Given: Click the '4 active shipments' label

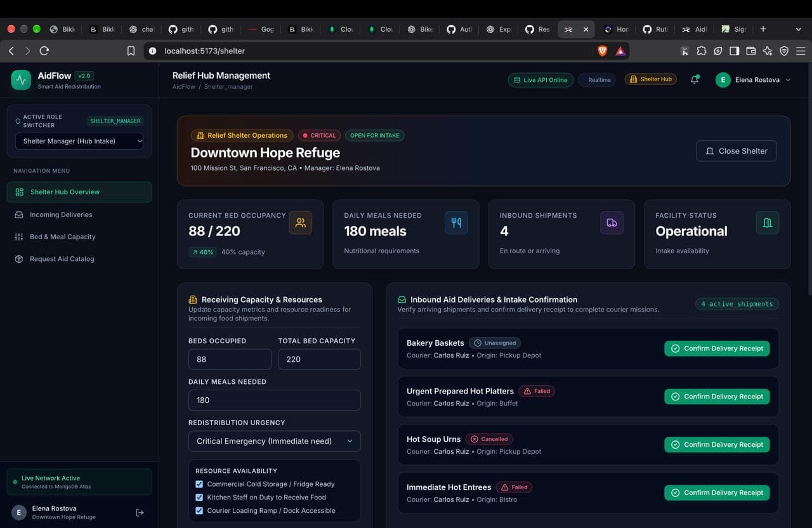Looking at the screenshot, I should [737, 304].
